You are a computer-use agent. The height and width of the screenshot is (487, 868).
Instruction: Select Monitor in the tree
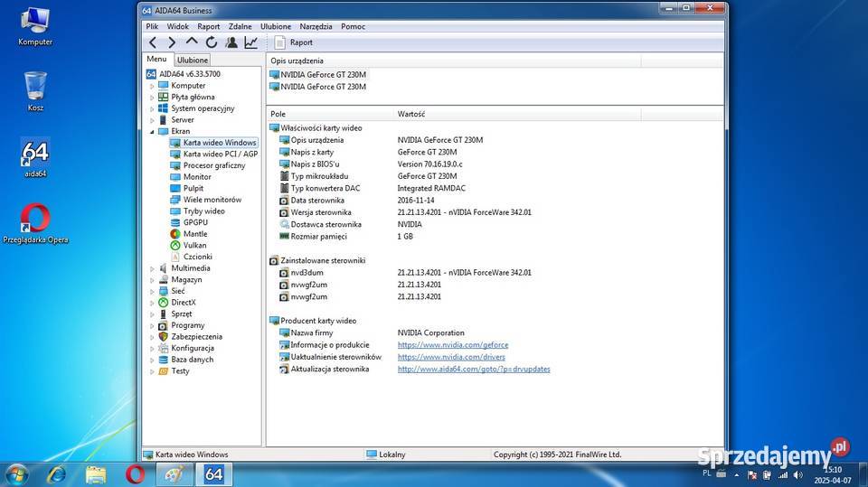[197, 176]
